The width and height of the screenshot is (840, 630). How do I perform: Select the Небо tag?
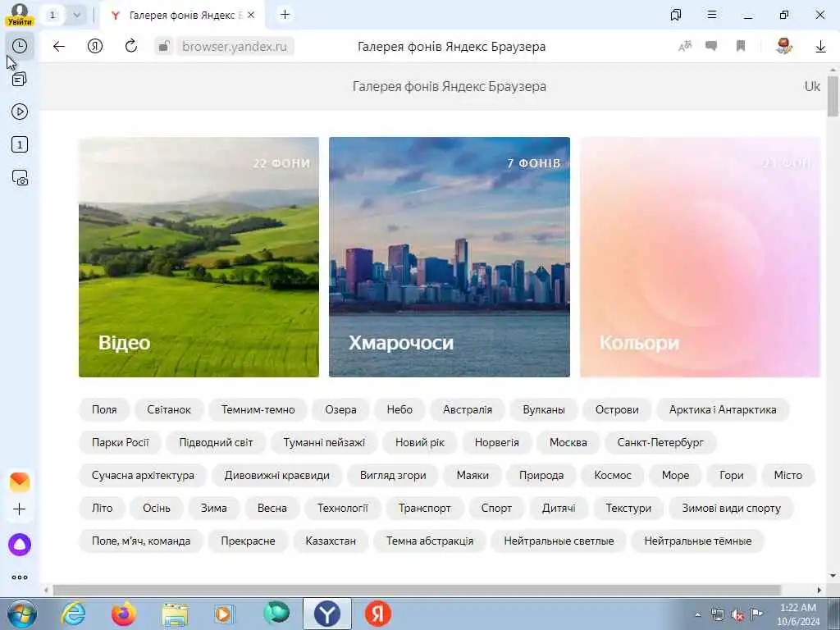(399, 410)
